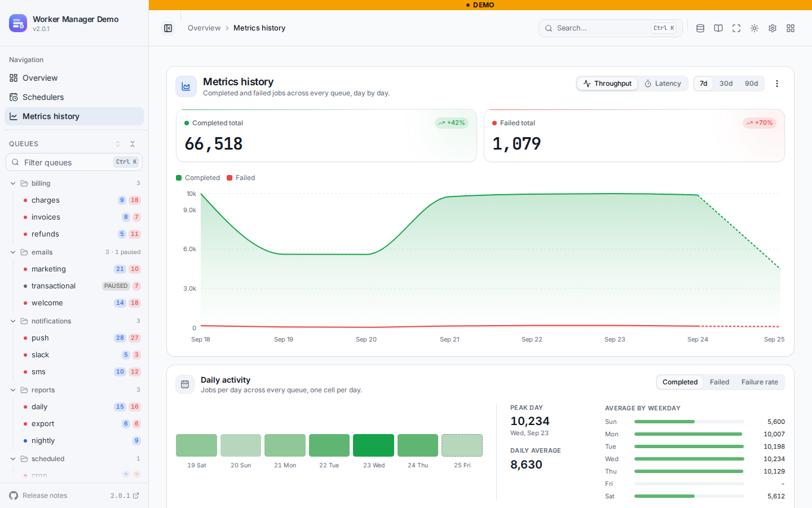
Task: Open settings gear in header
Action: click(773, 28)
